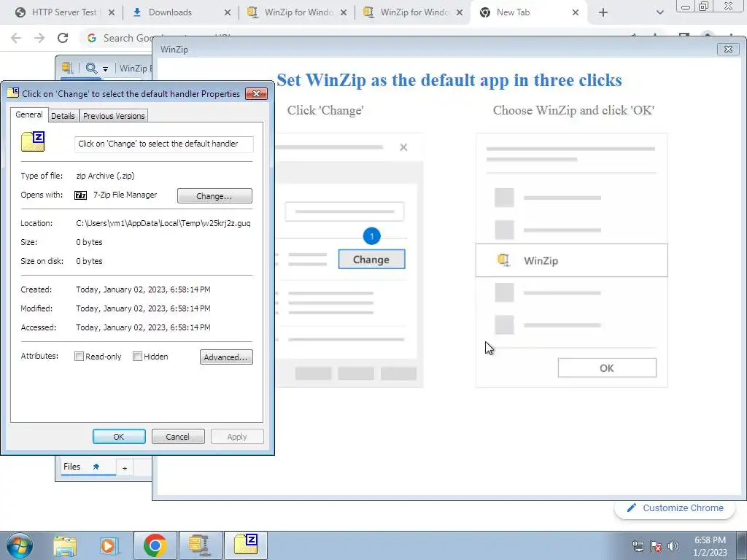The image size is (747, 560).
Task: Enable the Read-only checkbox
Action: [79, 356]
